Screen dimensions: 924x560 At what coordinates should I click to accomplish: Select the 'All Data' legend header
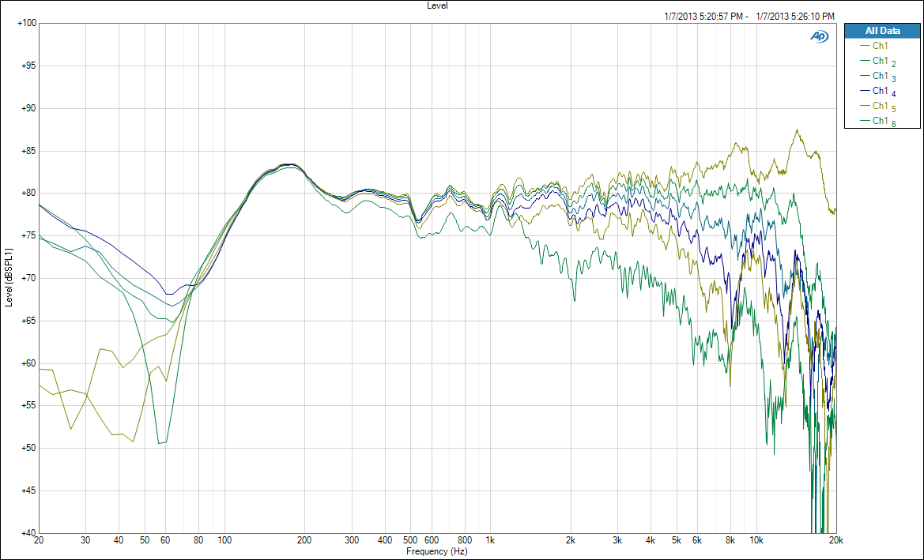click(882, 32)
